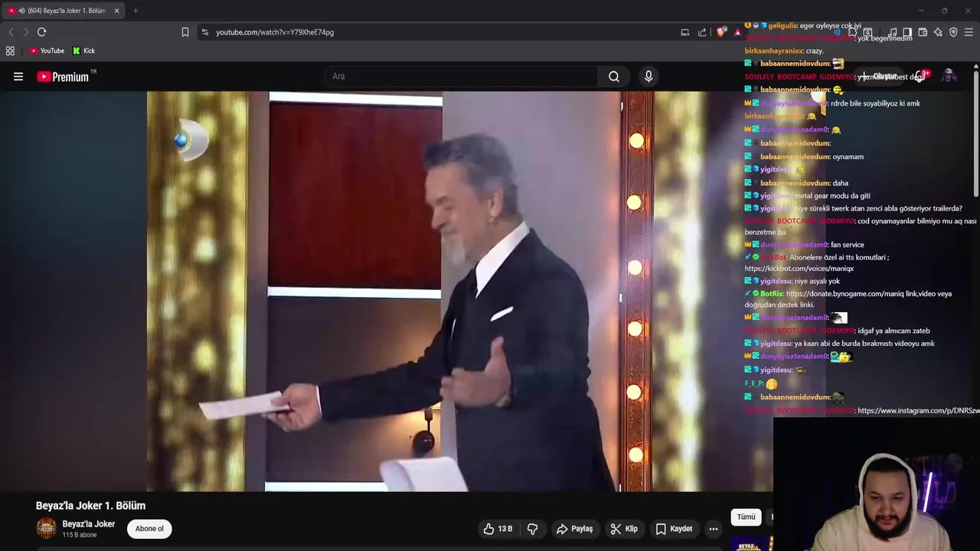The width and height of the screenshot is (980, 551).
Task: Toggle the browser sidebar panel icon
Action: pyautogui.click(x=907, y=32)
